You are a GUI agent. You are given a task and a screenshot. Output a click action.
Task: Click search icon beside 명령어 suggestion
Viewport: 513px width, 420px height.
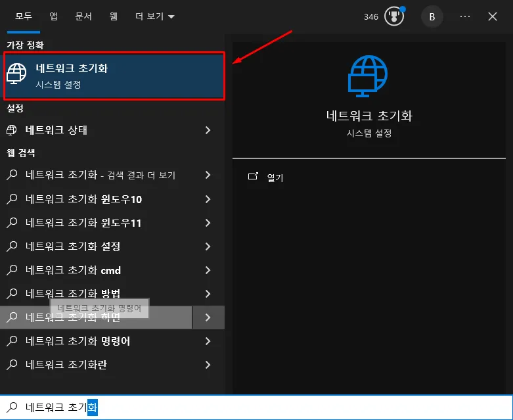(x=12, y=340)
